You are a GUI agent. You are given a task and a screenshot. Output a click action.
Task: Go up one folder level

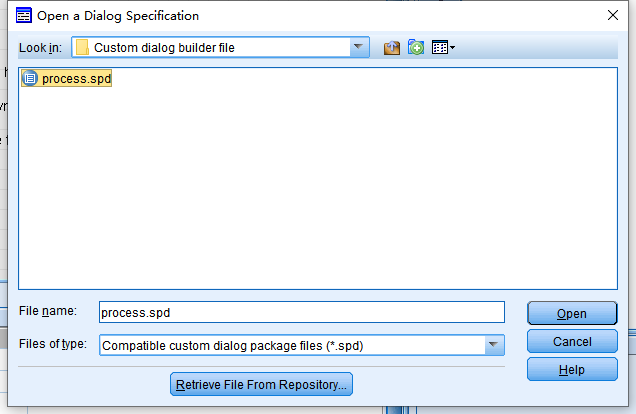[x=391, y=48]
